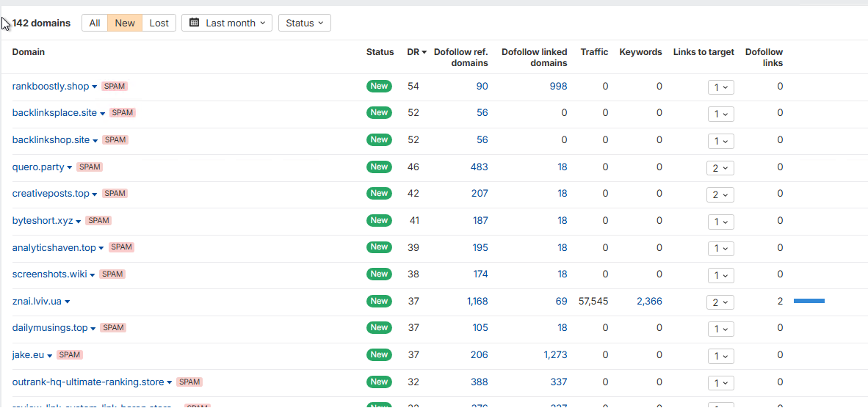868x408 pixels.
Task: Select the All filter tab
Action: click(x=95, y=23)
